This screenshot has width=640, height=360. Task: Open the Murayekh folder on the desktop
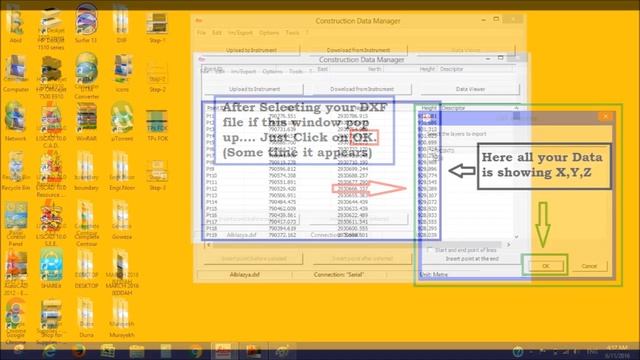click(122, 318)
